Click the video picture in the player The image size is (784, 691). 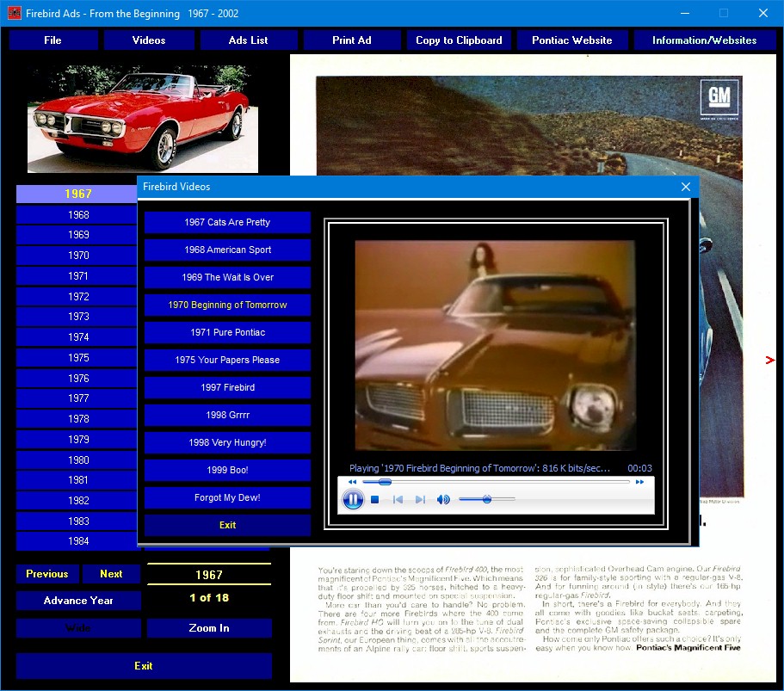pyautogui.click(x=495, y=346)
